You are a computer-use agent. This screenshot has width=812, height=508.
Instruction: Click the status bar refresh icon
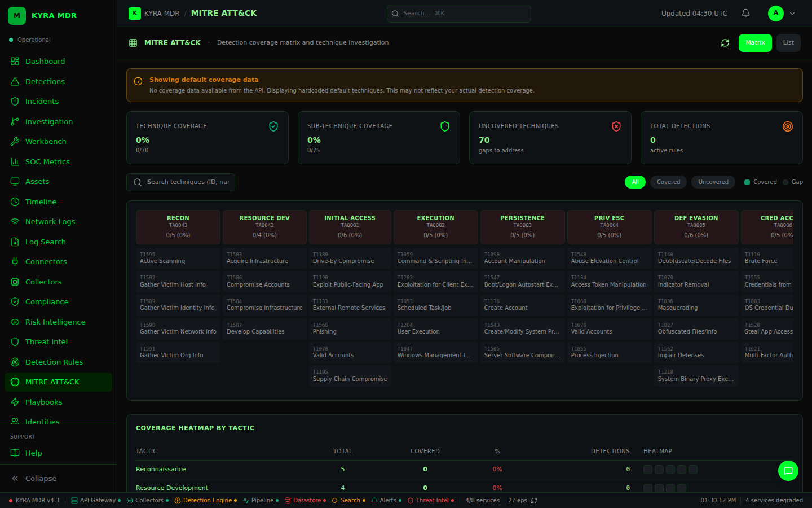(534, 501)
